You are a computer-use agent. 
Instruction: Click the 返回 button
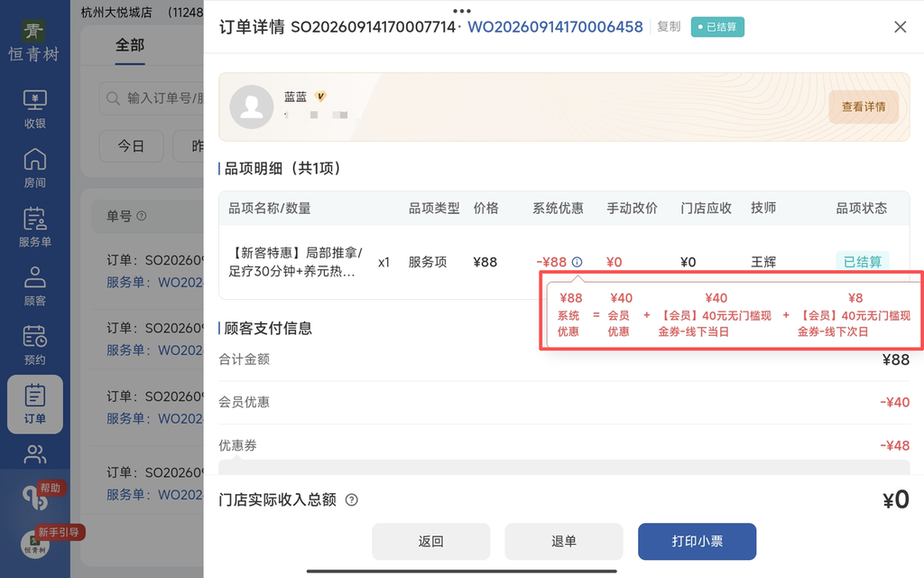430,542
